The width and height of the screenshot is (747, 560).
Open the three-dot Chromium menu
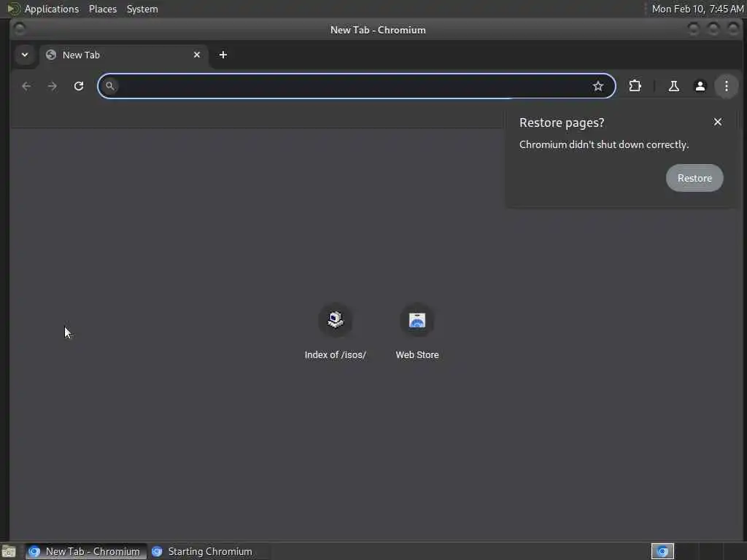coord(726,86)
